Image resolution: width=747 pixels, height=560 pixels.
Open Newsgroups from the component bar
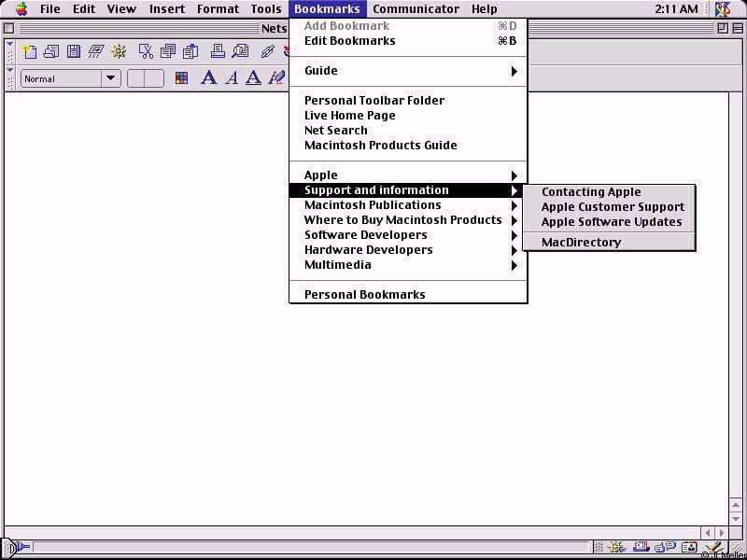(x=666, y=548)
